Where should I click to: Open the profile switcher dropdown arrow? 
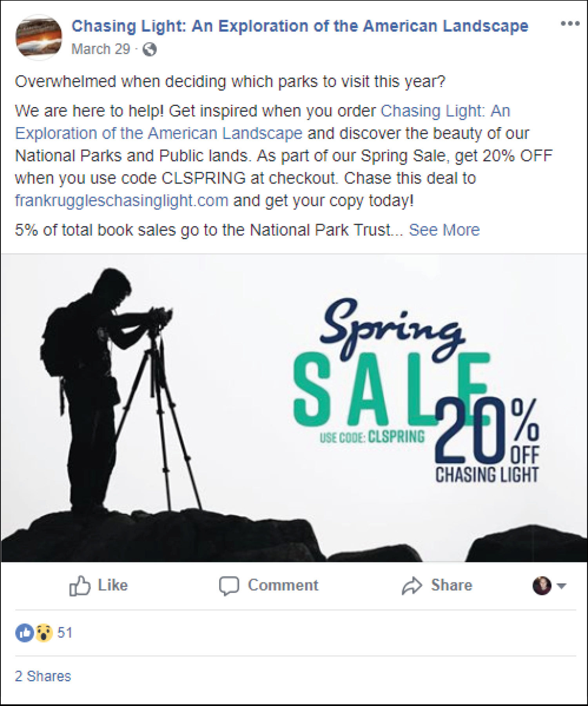pos(561,586)
